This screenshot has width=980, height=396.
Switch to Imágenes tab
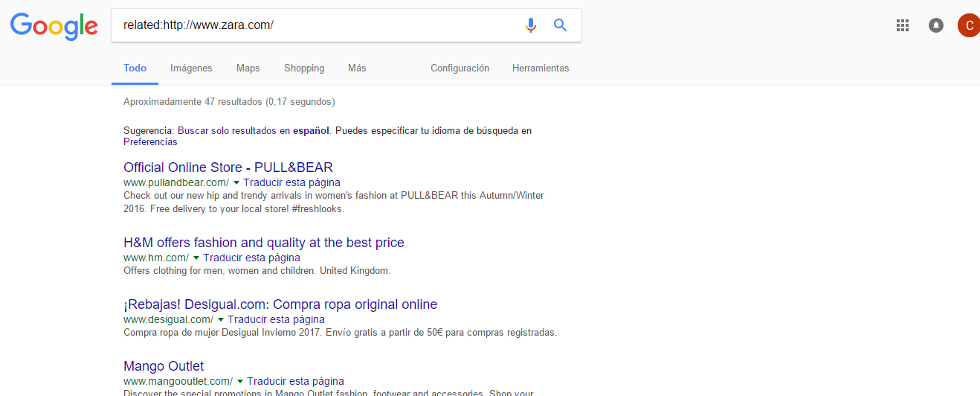(191, 68)
